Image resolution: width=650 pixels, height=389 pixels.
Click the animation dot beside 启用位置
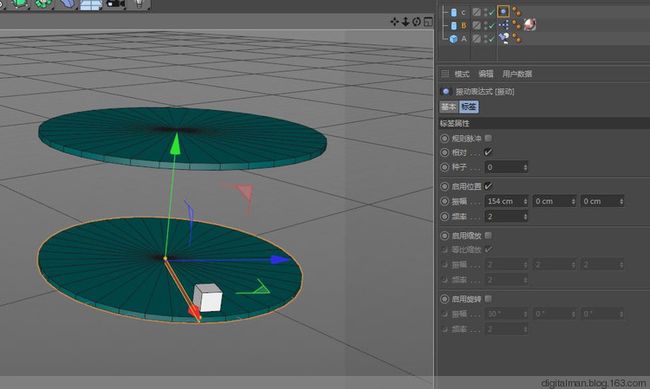click(444, 187)
